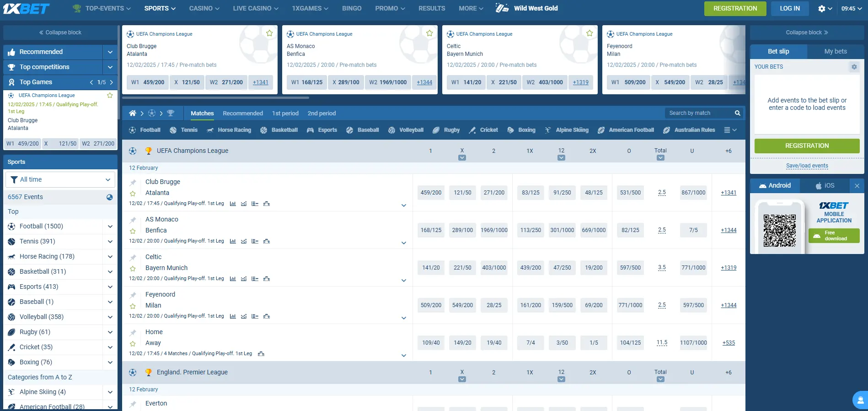Click trophy icon in breadcrumb
Screen dimensions: 868x411
click(x=171, y=113)
